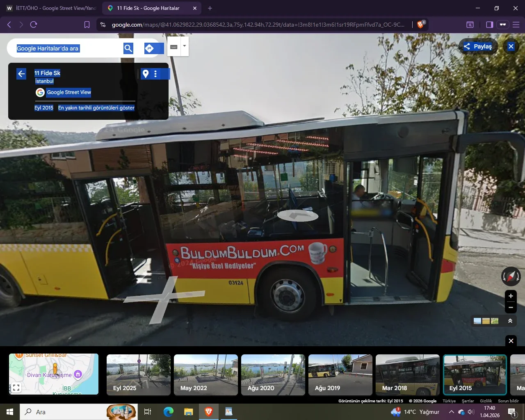Open directions with the blue arrow icon

[149, 48]
